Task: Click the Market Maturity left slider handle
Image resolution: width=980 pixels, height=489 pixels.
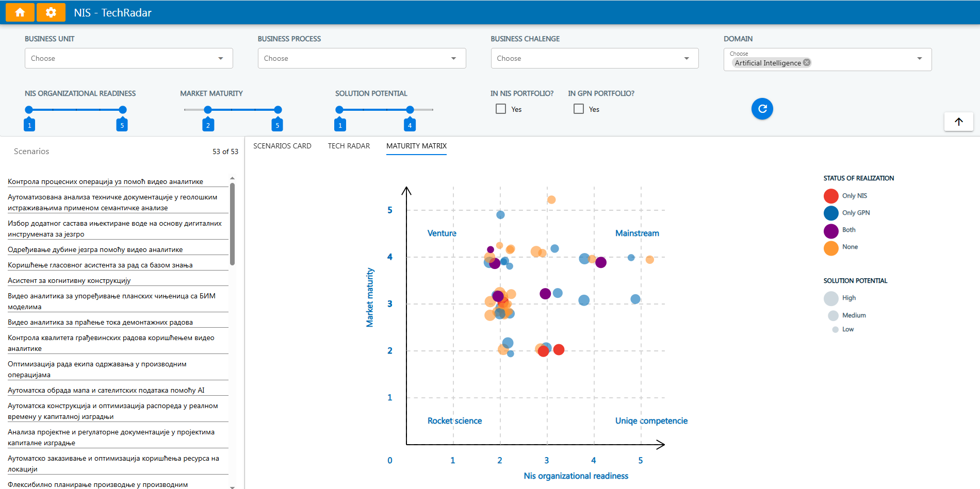Action: [x=208, y=110]
